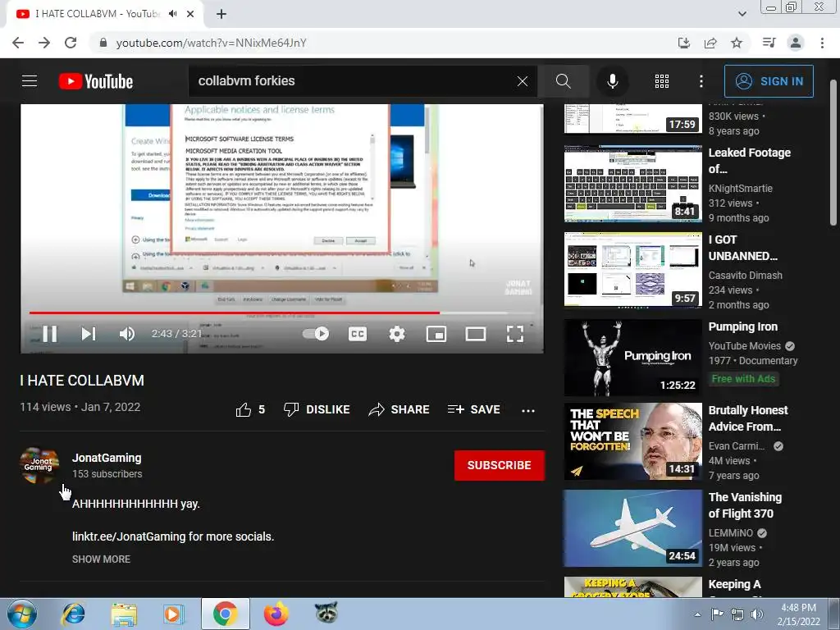Open Chrome profile avatar
Image resolution: width=840 pixels, height=630 pixels.
click(x=796, y=43)
